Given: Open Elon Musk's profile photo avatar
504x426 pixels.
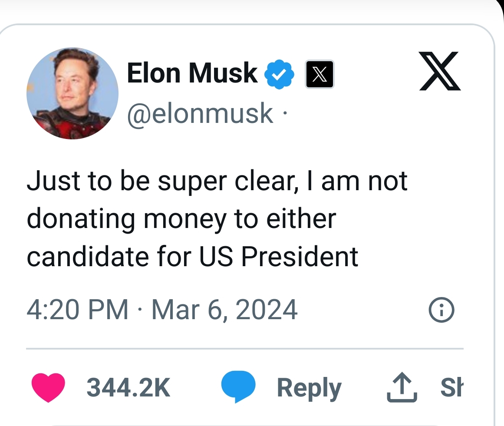Looking at the screenshot, I should (x=72, y=93).
